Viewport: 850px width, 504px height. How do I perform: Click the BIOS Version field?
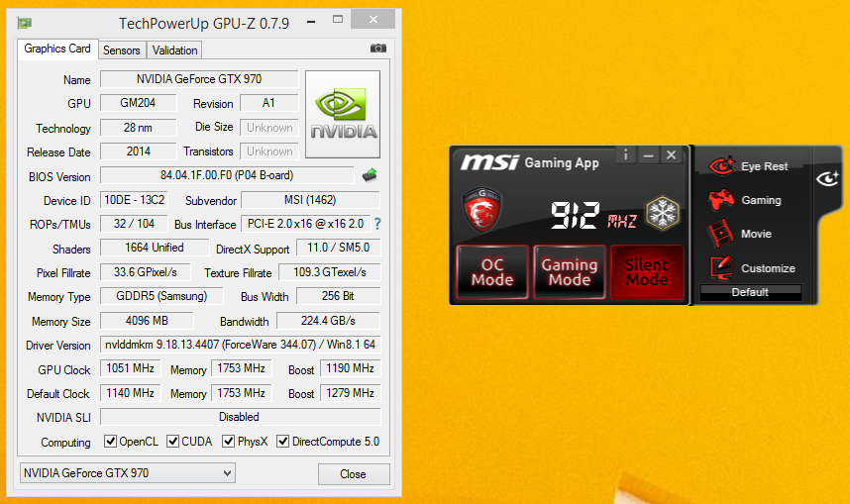(x=227, y=175)
